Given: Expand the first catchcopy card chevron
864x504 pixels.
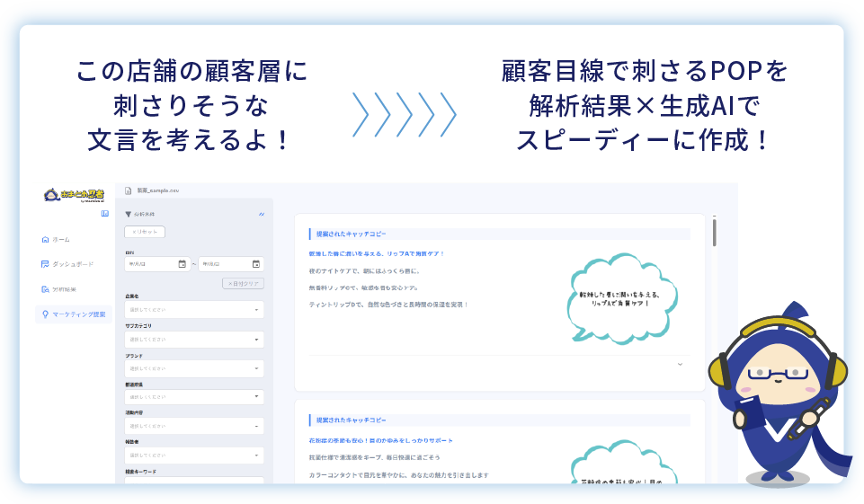Looking at the screenshot, I should (680, 364).
